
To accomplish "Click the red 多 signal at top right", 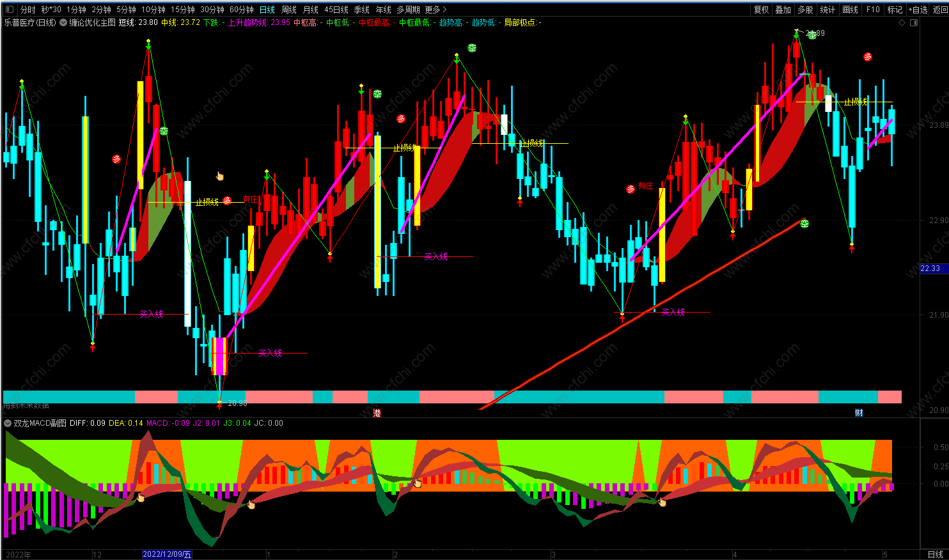I will [x=868, y=57].
